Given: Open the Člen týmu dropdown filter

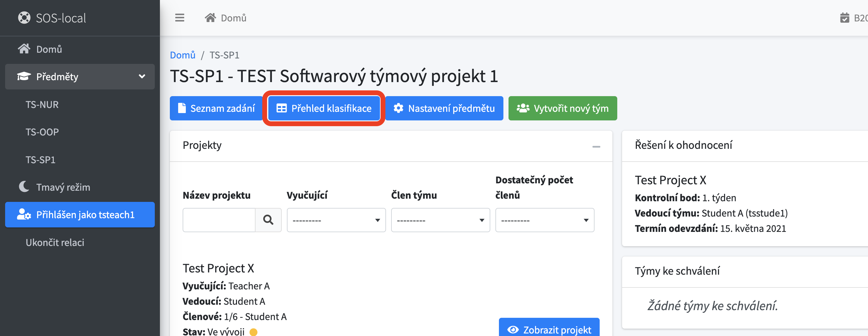Looking at the screenshot, I should [440, 220].
